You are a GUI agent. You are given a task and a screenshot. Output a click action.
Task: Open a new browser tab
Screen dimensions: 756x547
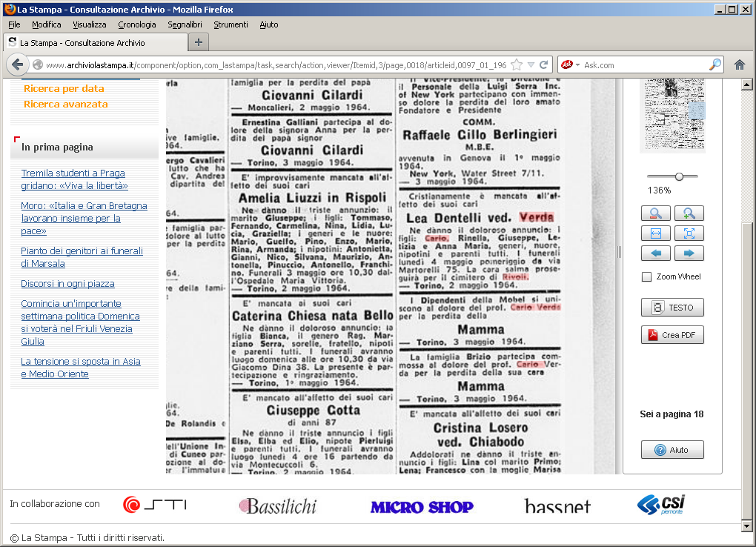[x=198, y=42]
